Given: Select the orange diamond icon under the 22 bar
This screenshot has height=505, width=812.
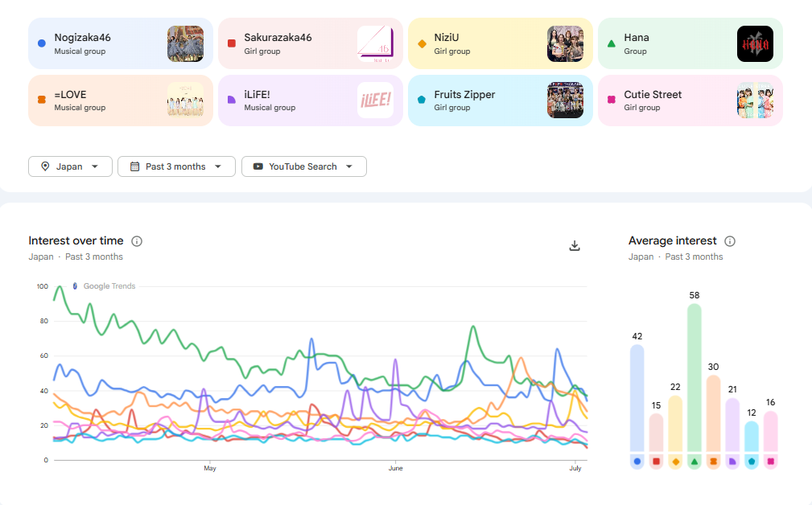Looking at the screenshot, I should tap(675, 461).
